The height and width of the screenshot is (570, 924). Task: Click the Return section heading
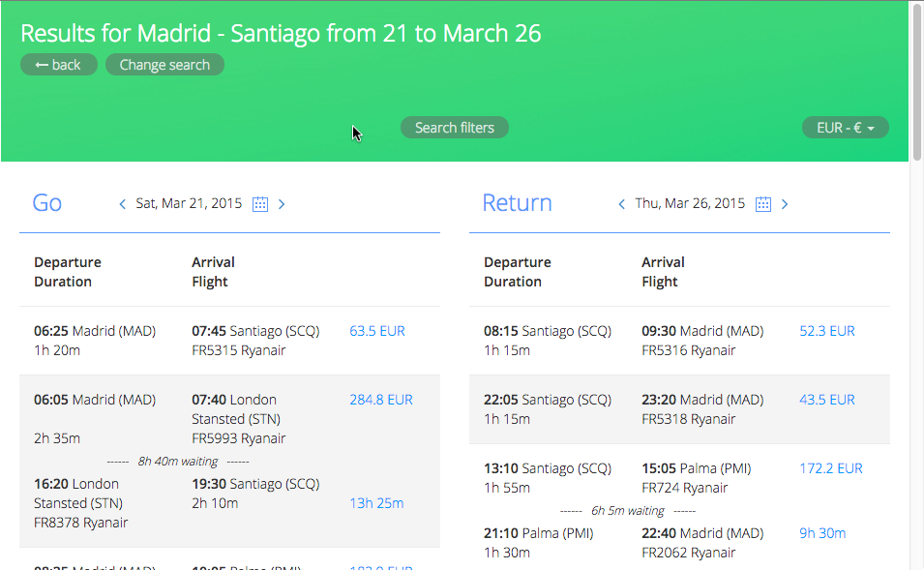(518, 203)
